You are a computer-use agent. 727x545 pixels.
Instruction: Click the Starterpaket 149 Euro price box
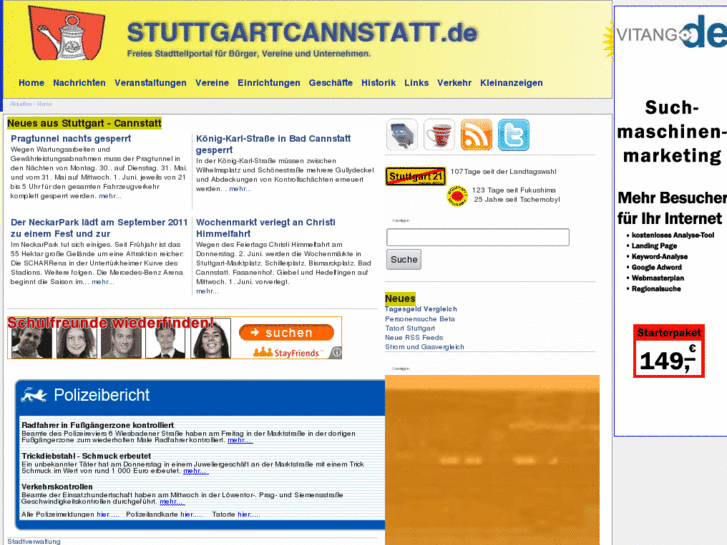669,351
